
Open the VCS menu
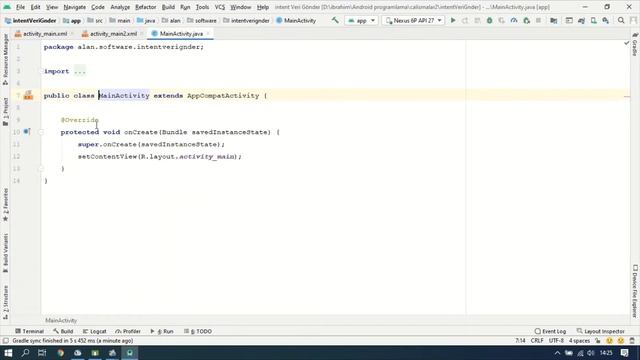tap(220, 7)
